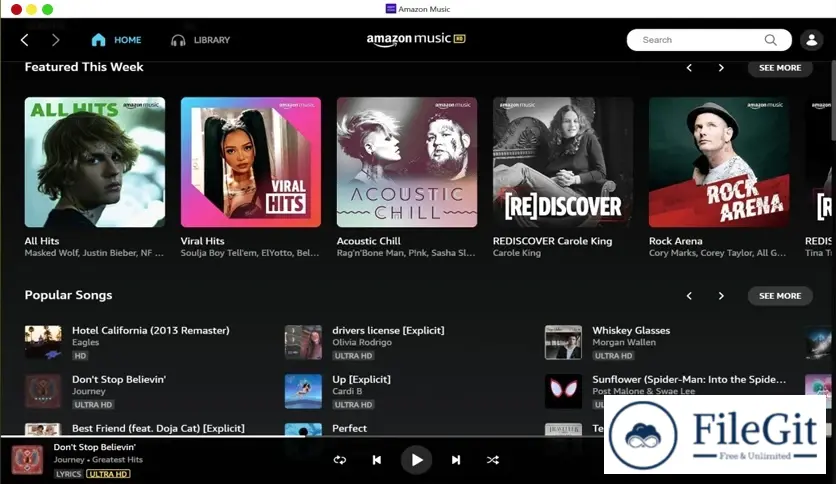The width and height of the screenshot is (836, 484).
Task: Play Whiskey Glasses album art thumbnail
Action: pos(564,342)
